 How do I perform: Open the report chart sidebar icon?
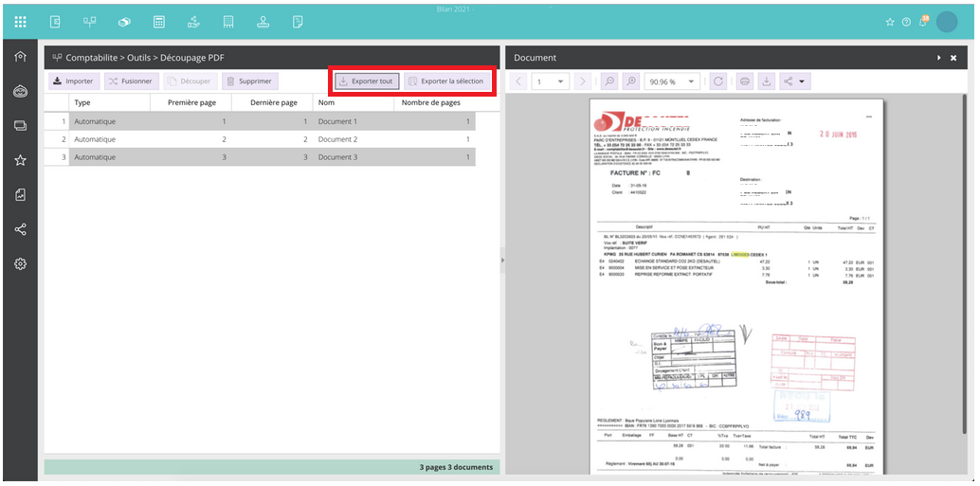[20, 195]
